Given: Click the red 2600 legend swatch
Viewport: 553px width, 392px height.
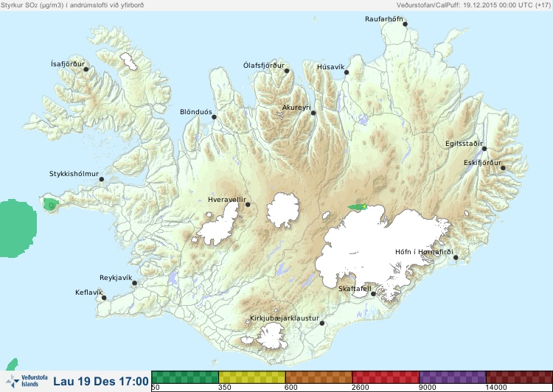Looking at the screenshot, I should click(x=386, y=377).
